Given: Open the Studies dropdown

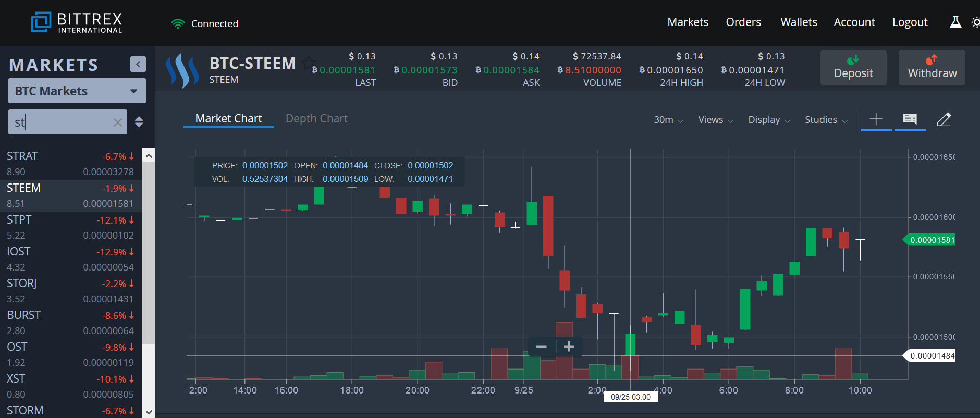Looking at the screenshot, I should pos(826,120).
